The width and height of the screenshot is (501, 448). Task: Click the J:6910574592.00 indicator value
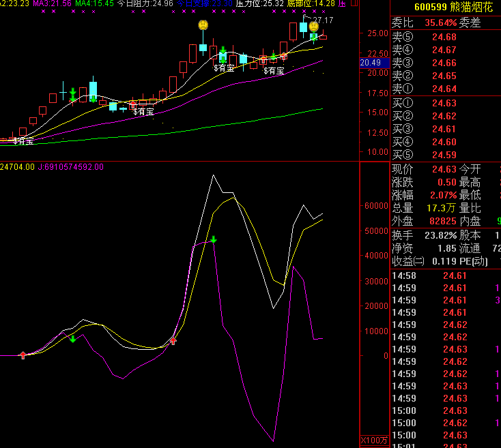pyautogui.click(x=70, y=167)
